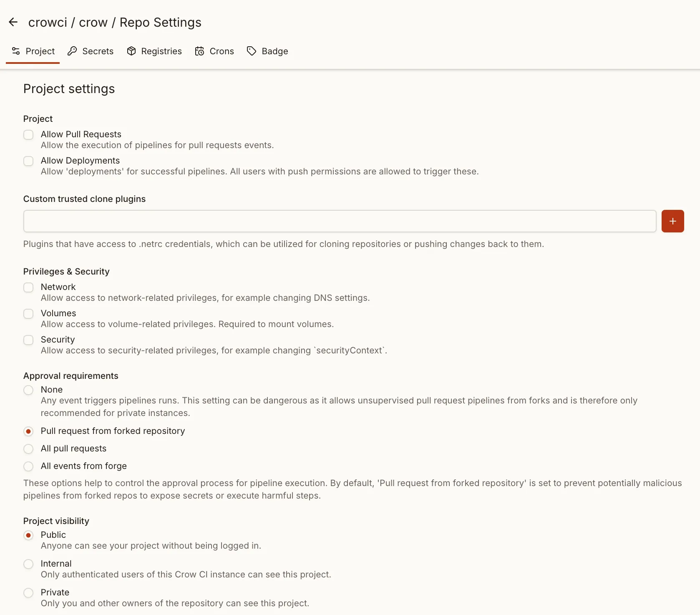Click the back arrow icon
Image resolution: width=700 pixels, height=615 pixels.
pos(13,22)
